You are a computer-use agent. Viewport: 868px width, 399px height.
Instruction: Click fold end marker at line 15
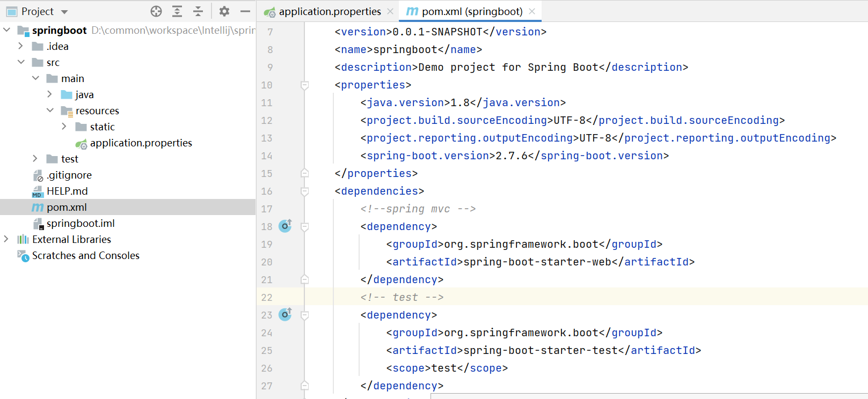[x=304, y=173]
